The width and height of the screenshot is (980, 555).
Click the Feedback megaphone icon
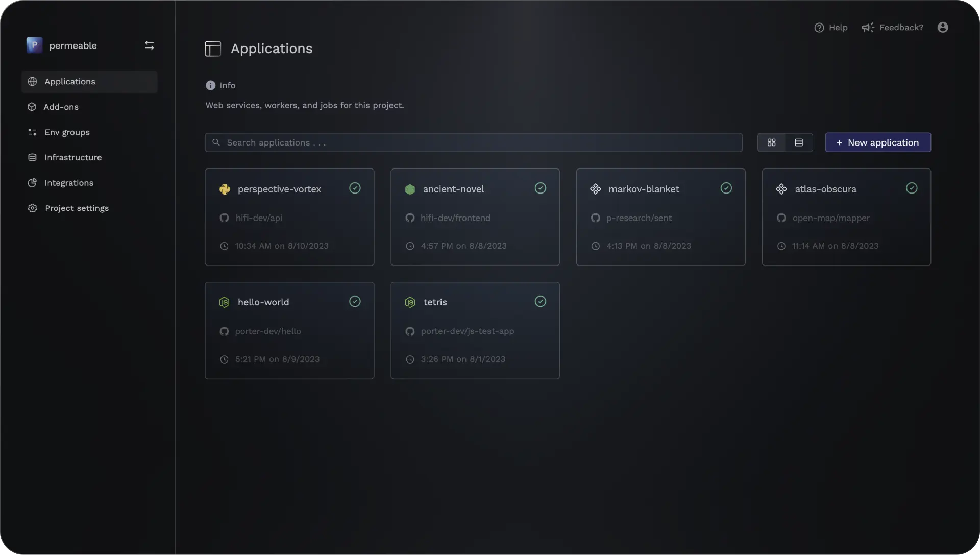[868, 28]
